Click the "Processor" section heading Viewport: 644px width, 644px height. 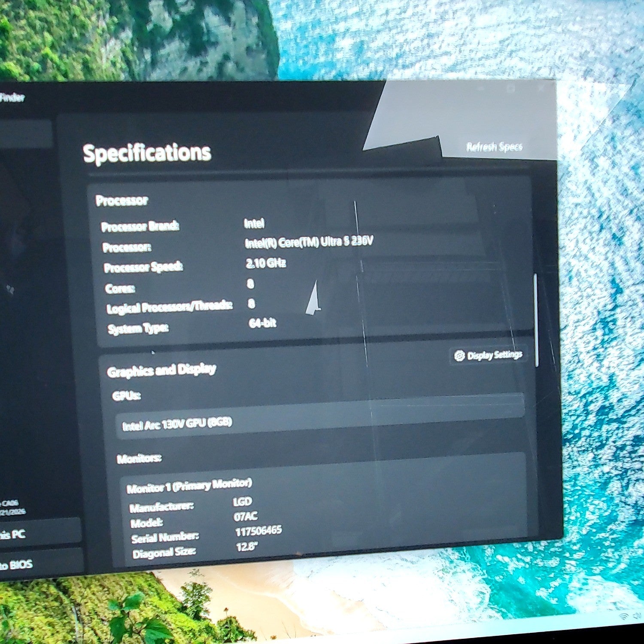click(122, 200)
